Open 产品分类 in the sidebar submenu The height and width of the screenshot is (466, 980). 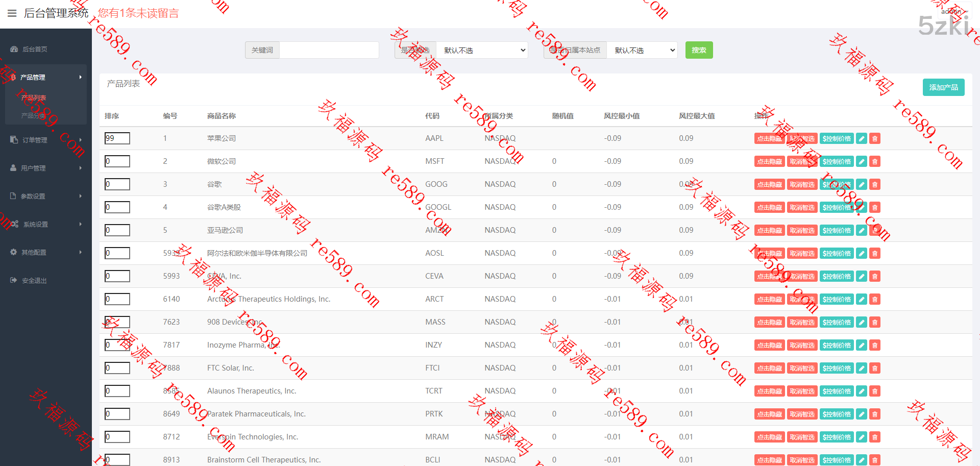coord(34,116)
